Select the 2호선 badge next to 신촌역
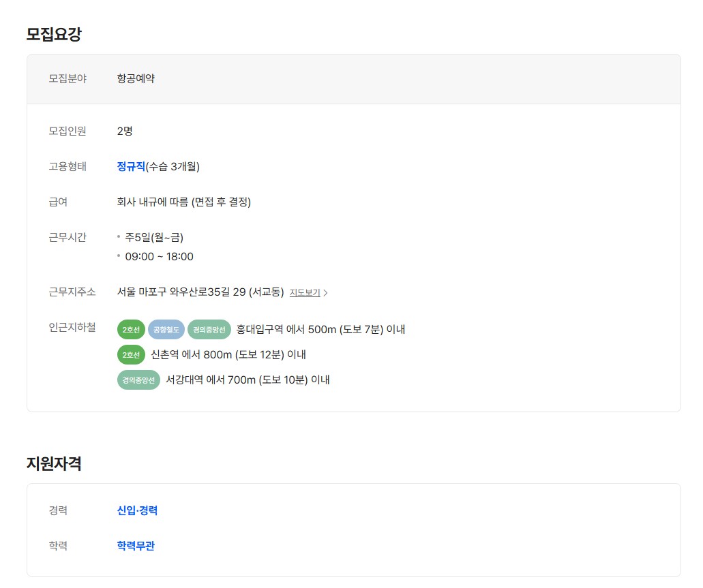703x588 pixels. 131,355
